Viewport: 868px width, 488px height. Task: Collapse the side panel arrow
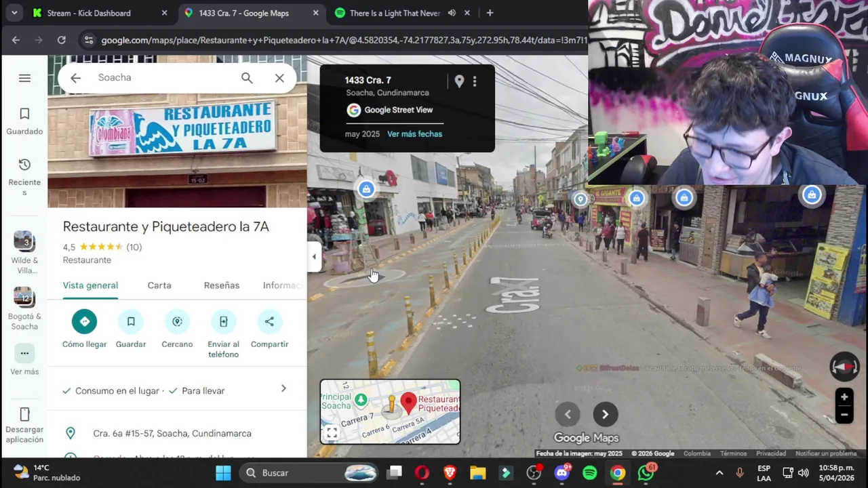313,257
